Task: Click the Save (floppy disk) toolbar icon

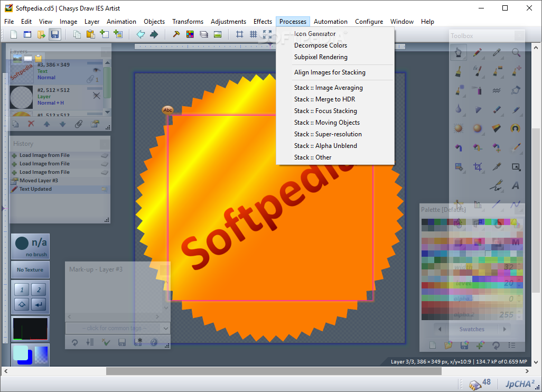Action: click(55, 34)
